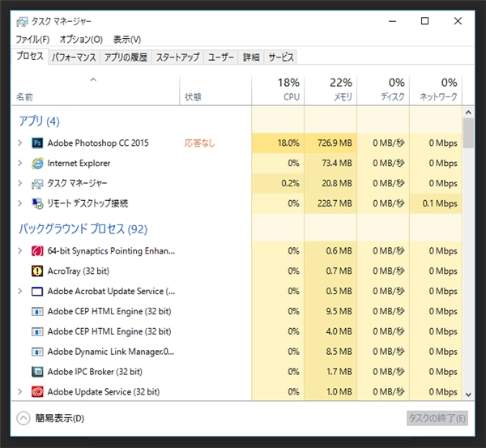Viewport: 486px width, 448px height.
Task: Maximize the Task Manager window
Action: coord(424,21)
